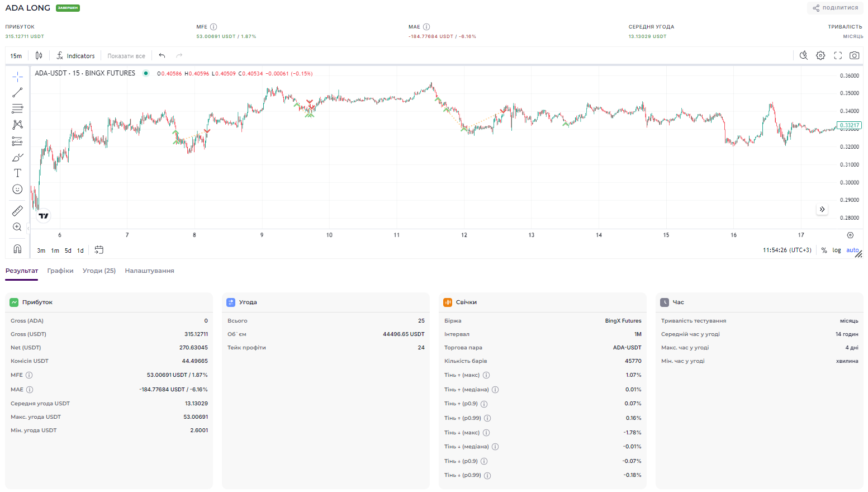Open the timezone menu showing UTC+3
Viewport: 868px width, 492px height.
pos(787,250)
